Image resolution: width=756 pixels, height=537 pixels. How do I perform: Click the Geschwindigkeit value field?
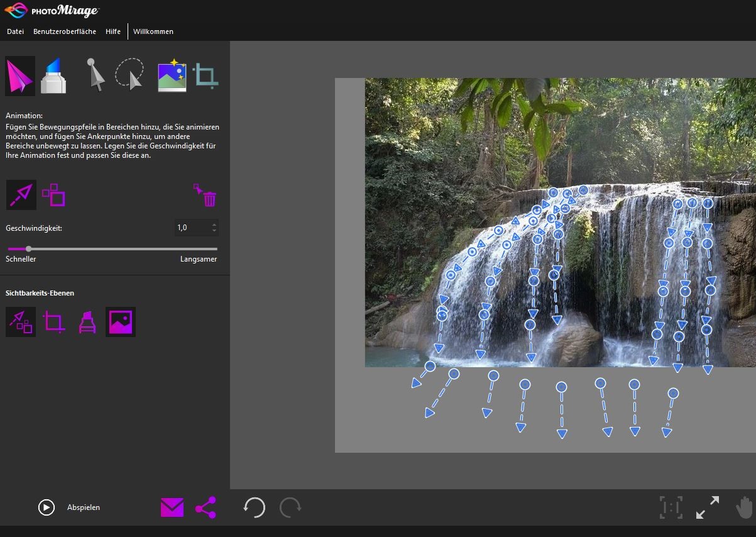192,228
